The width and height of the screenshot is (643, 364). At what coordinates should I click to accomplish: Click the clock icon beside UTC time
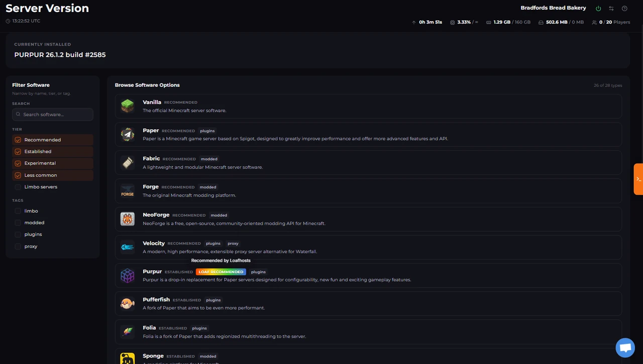click(8, 21)
